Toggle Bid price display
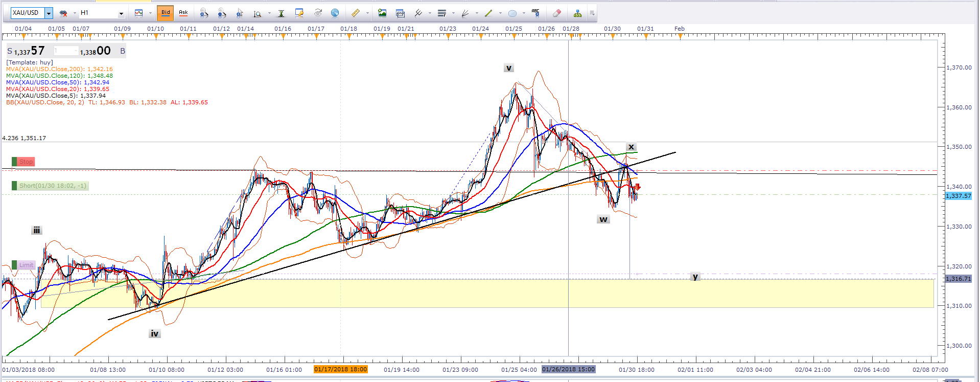Image resolution: width=980 pixels, height=382 pixels. [166, 13]
